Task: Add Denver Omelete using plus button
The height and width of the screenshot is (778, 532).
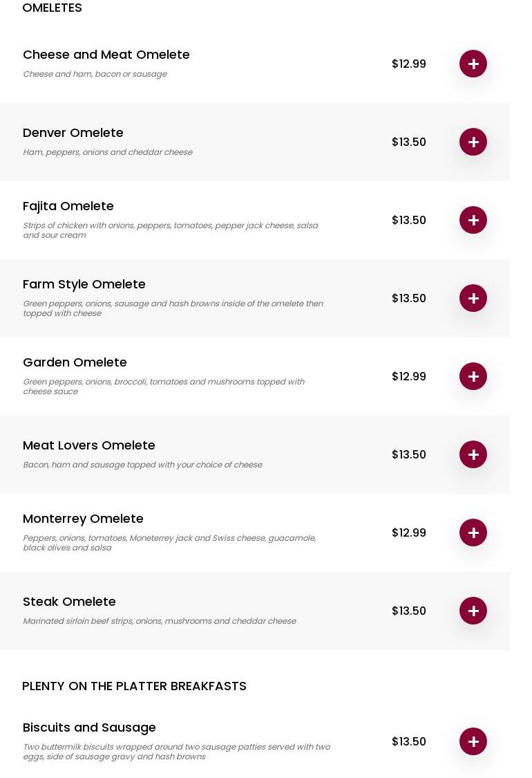Action: (473, 142)
